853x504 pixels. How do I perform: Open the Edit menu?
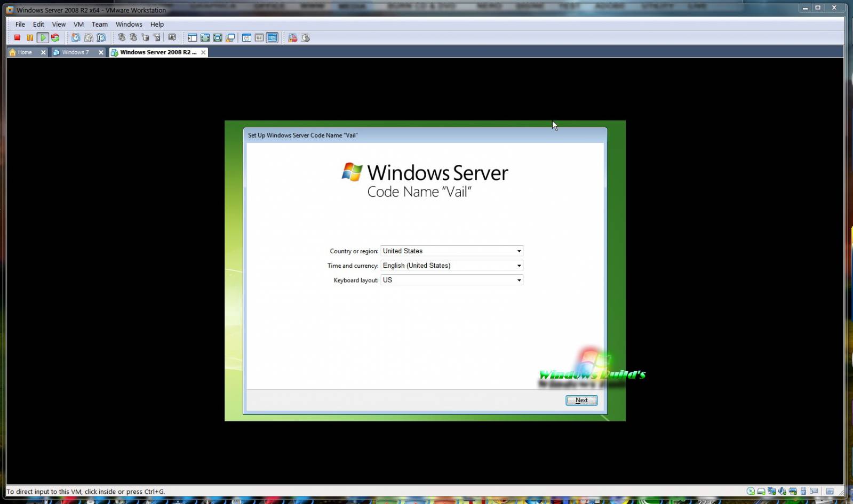click(38, 25)
